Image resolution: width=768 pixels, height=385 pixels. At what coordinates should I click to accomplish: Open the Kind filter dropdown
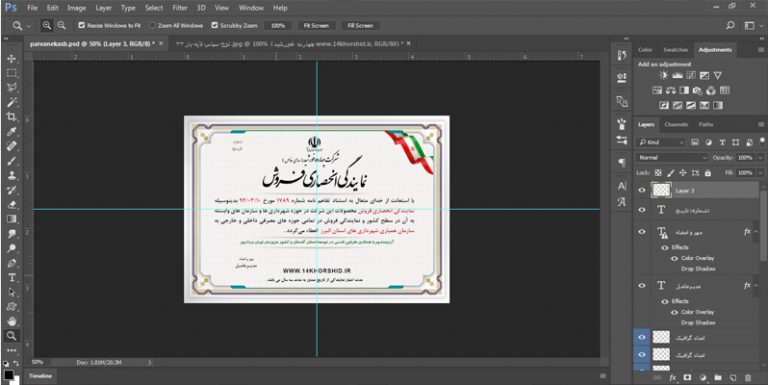[661, 143]
